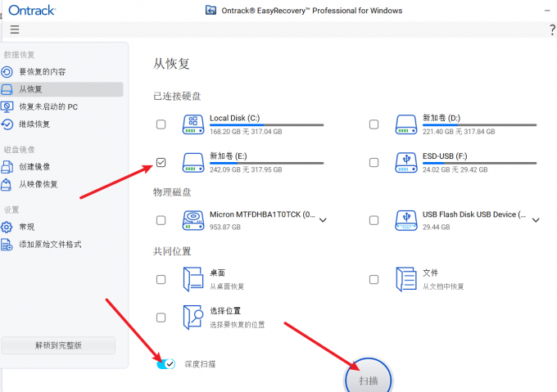Check the 新加卷 (D:) checkbox
This screenshot has width=557, height=392.
tap(374, 124)
